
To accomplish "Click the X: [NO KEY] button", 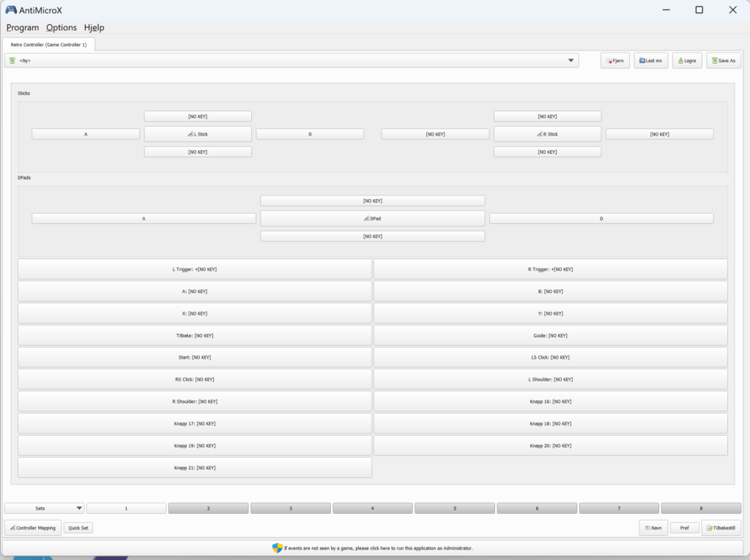I will click(x=195, y=314).
